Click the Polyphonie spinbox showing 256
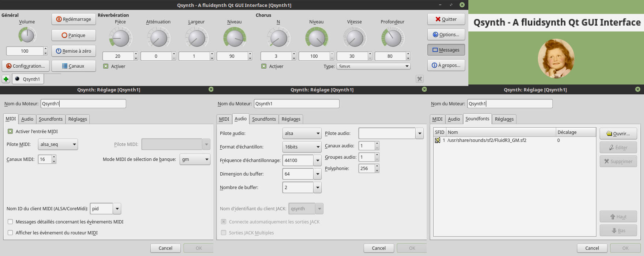Screen dimensions: 644x256 tap(369, 168)
